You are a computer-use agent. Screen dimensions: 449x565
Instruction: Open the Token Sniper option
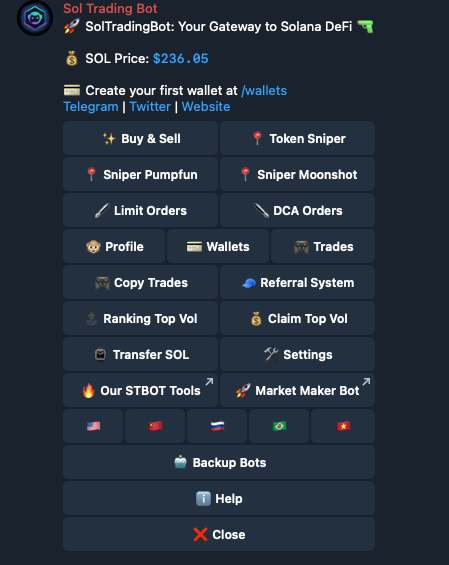click(297, 138)
